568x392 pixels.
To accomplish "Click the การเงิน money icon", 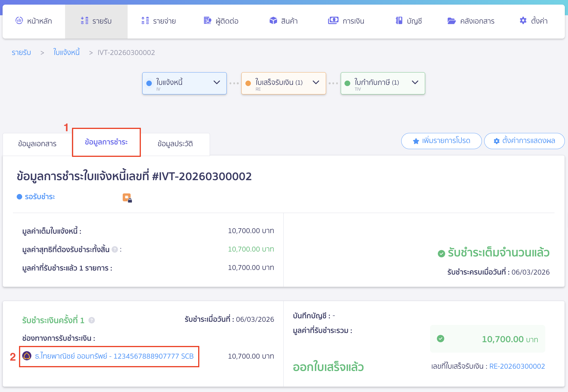I will click(333, 21).
